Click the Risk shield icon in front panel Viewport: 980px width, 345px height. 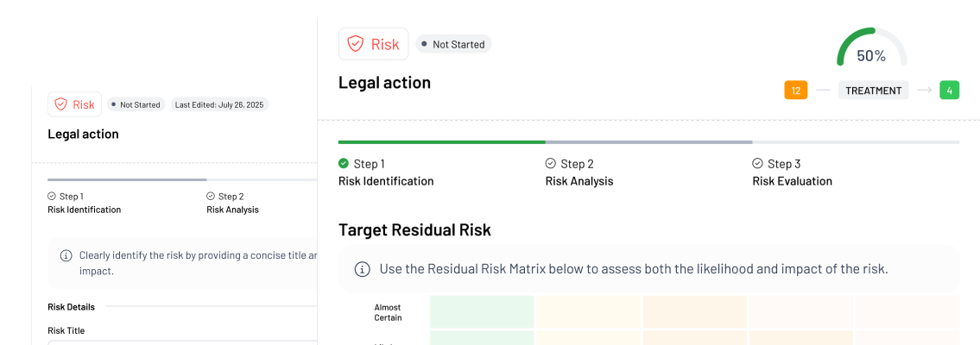click(356, 44)
